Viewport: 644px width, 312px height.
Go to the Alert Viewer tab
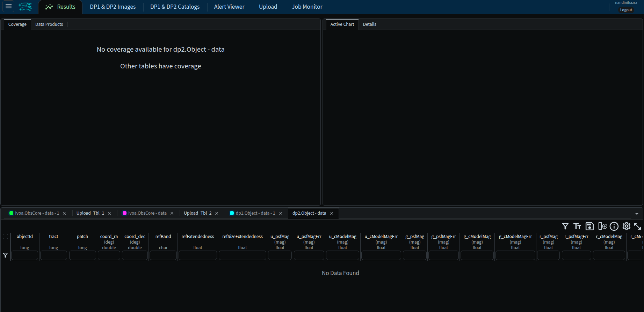(x=229, y=7)
